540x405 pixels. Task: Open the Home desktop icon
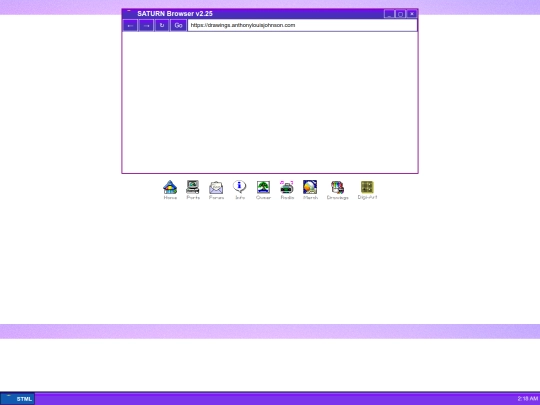[x=170, y=190]
